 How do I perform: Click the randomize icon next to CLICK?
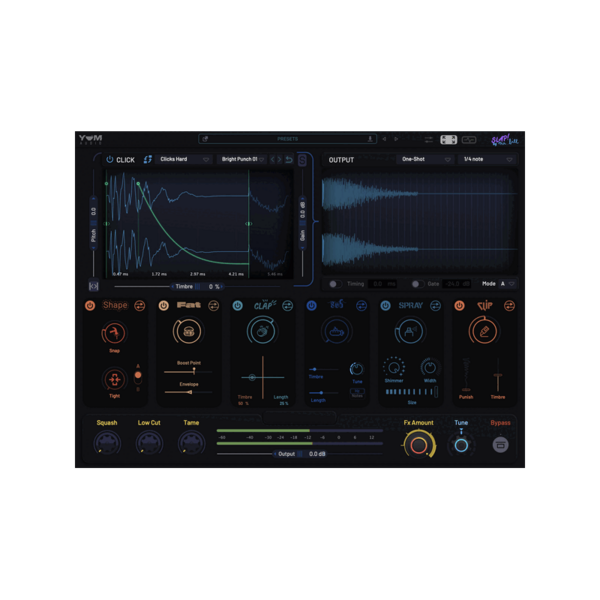pos(148,160)
